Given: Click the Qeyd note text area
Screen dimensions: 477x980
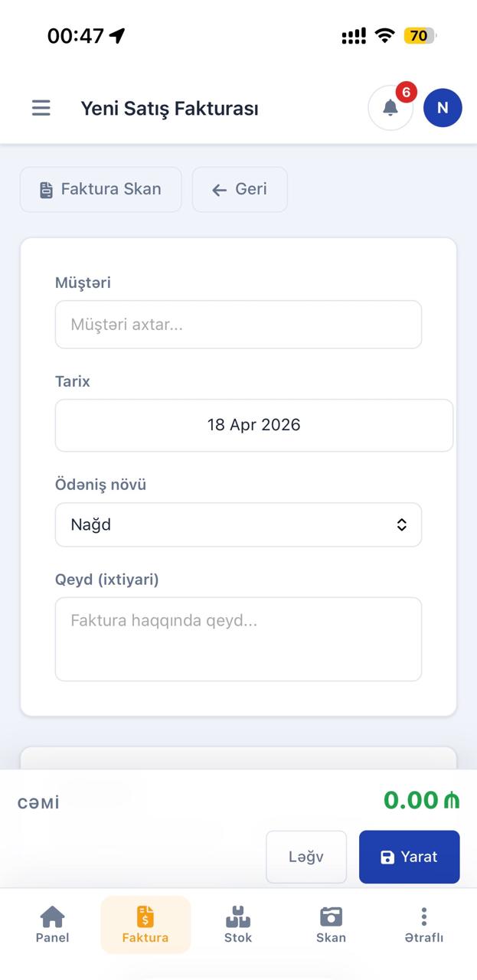Looking at the screenshot, I should [x=238, y=639].
